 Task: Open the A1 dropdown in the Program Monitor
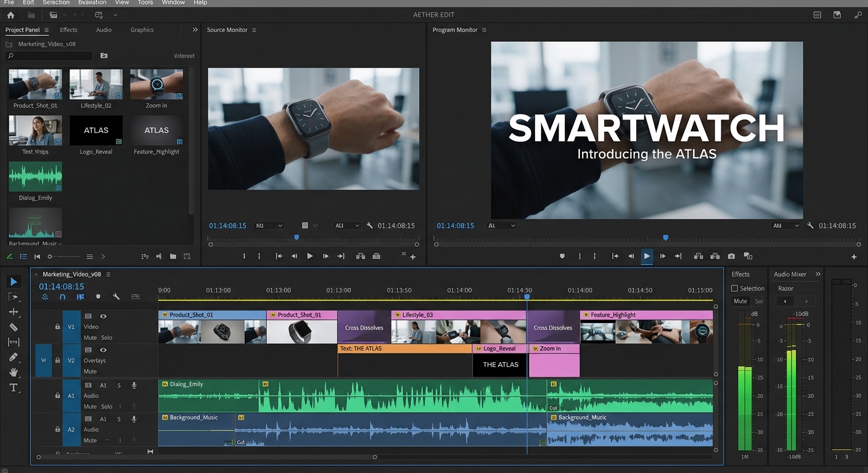501,225
